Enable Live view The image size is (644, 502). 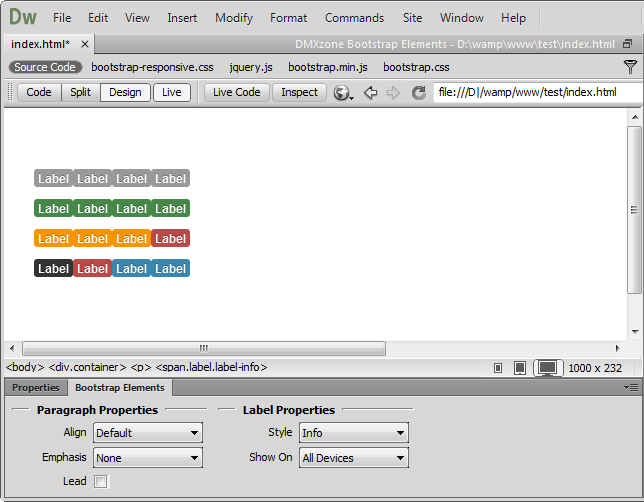coord(172,92)
